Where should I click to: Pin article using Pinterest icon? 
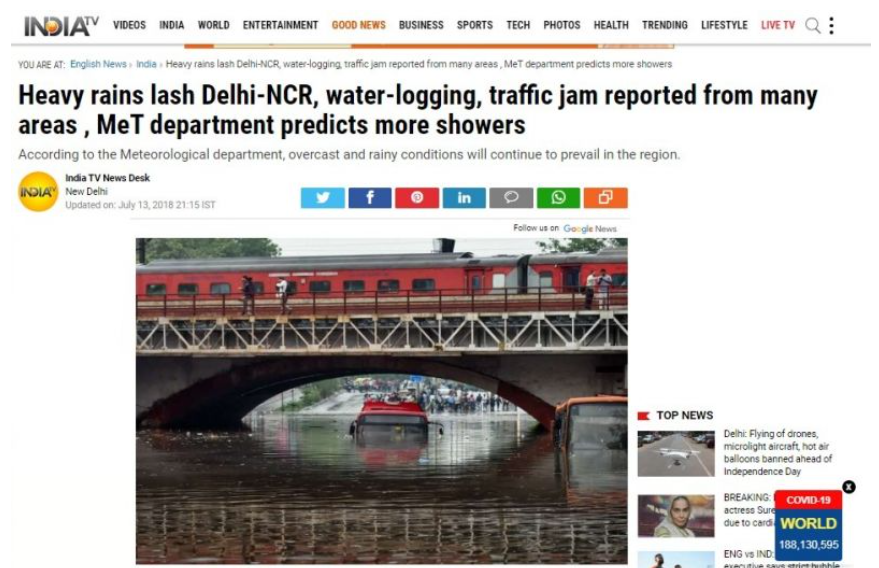click(x=417, y=197)
